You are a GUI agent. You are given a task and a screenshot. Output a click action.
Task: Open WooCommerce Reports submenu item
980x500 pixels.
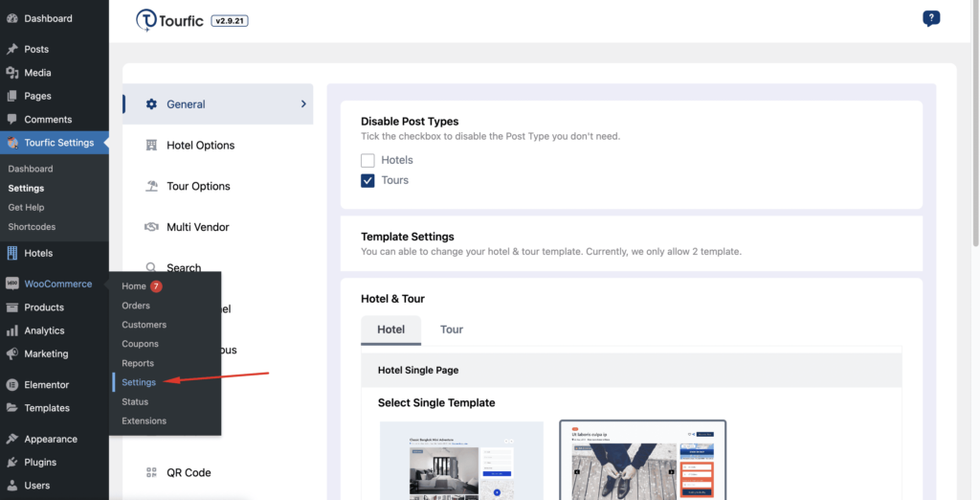138,363
